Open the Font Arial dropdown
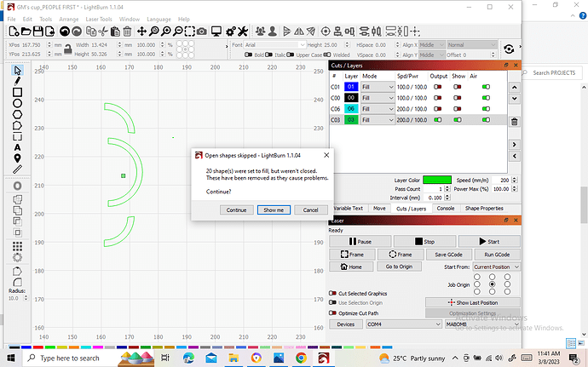 pyautogui.click(x=275, y=44)
